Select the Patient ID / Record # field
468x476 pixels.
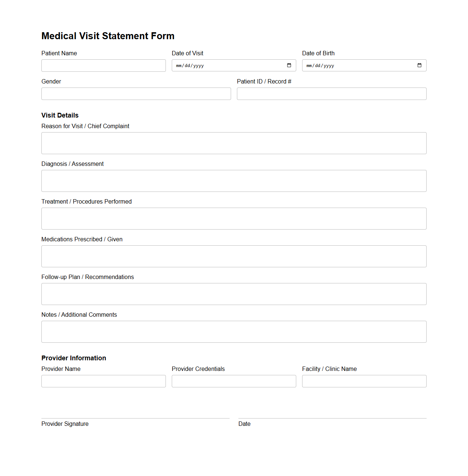click(x=331, y=94)
